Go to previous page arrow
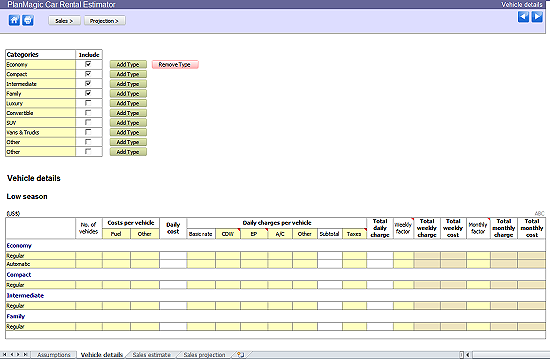 (x=523, y=16)
